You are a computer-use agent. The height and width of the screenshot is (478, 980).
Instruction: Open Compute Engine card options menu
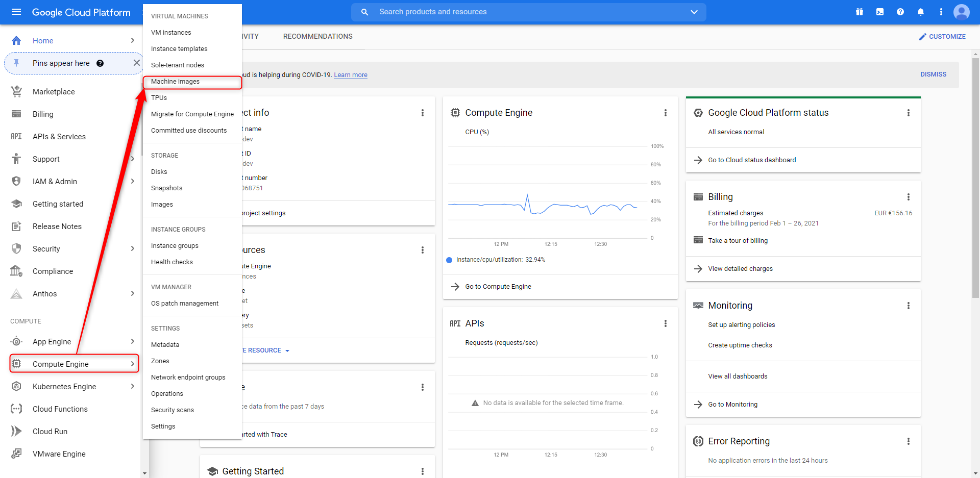point(665,113)
